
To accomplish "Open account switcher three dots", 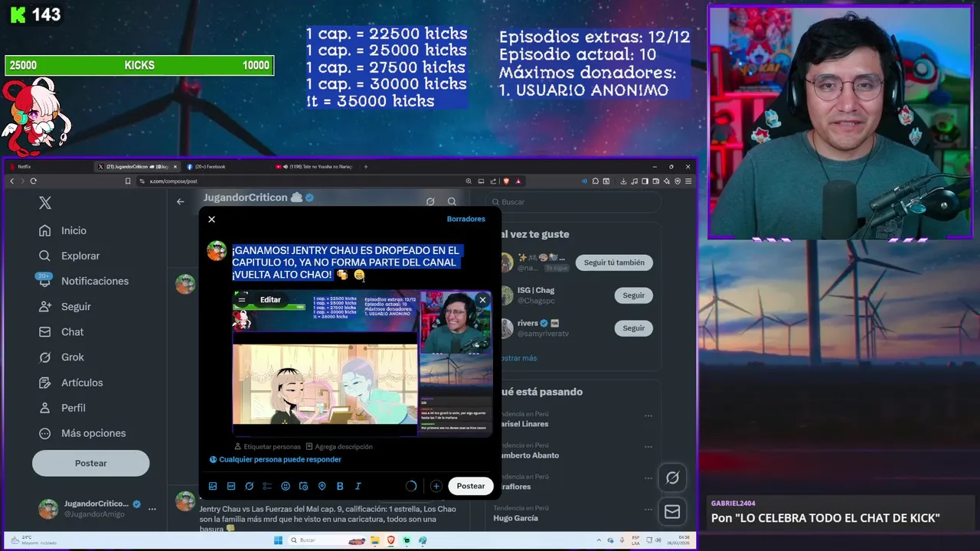I will tap(152, 509).
